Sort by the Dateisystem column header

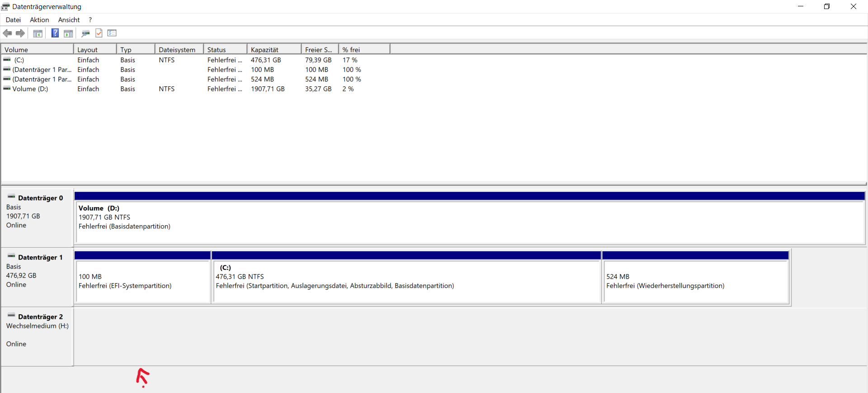[179, 49]
